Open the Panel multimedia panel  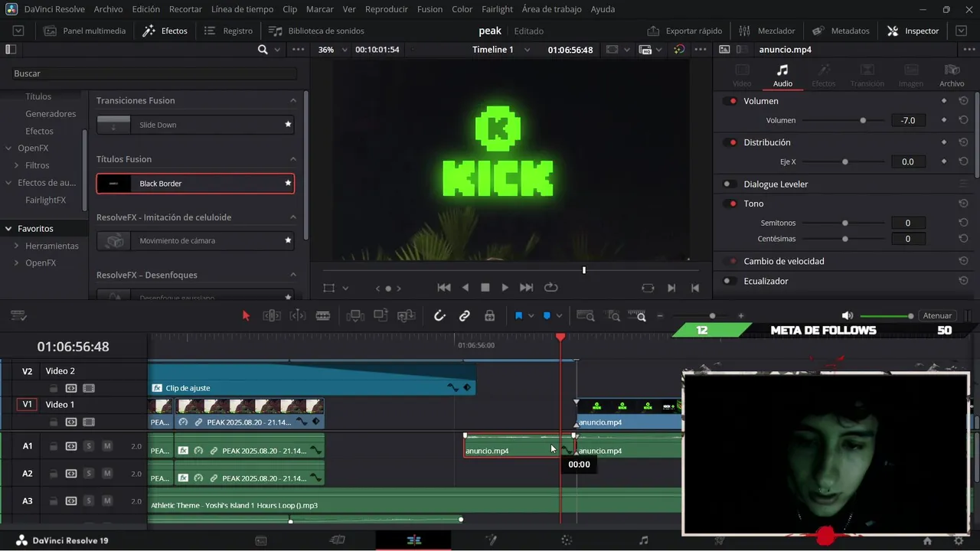point(84,31)
